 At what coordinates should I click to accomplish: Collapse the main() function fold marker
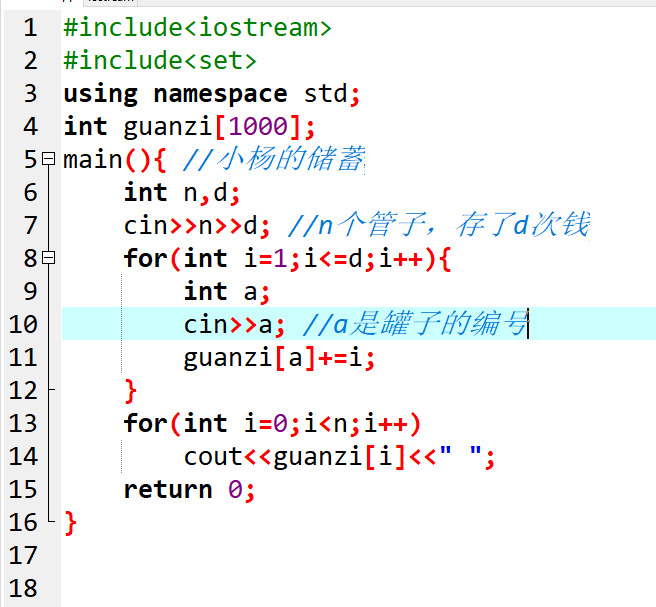pos(48,159)
